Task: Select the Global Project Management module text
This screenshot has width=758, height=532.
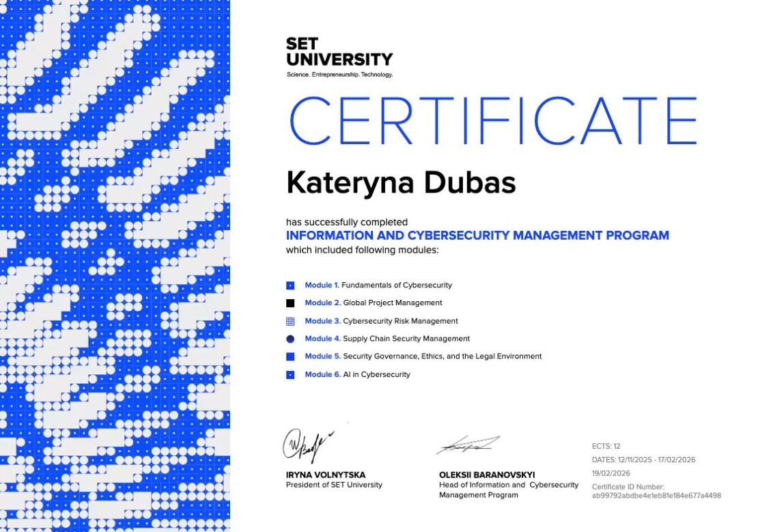Action: tap(393, 303)
